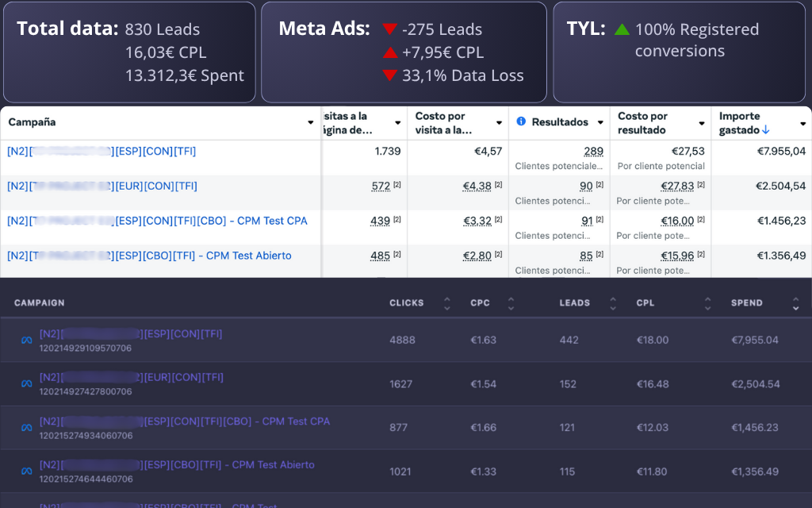
Task: Select the CPC cell €1.54
Action: click(483, 384)
